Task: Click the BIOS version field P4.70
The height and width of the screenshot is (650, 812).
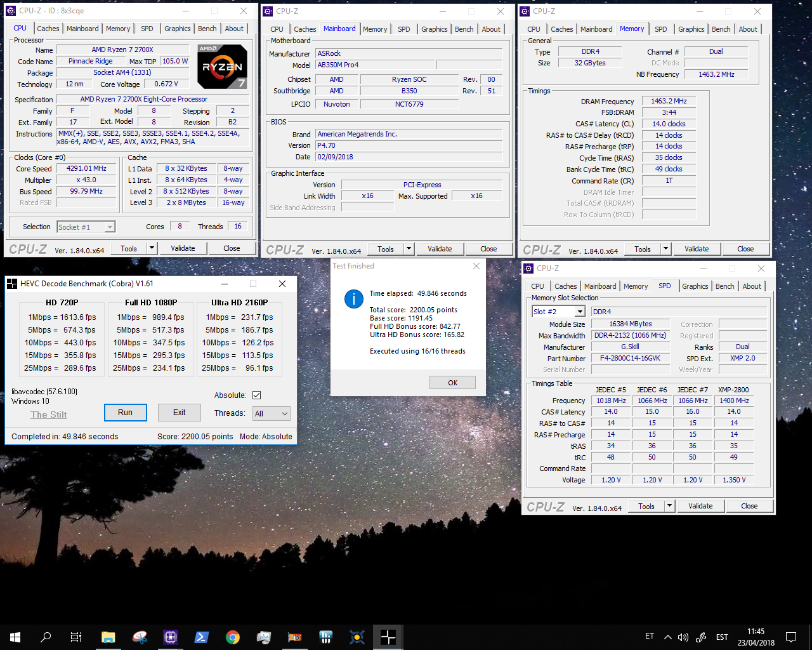Action: (x=409, y=145)
